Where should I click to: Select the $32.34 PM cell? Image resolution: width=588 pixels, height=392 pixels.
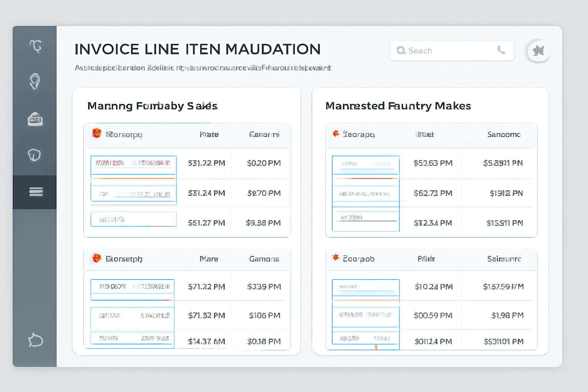click(x=433, y=223)
